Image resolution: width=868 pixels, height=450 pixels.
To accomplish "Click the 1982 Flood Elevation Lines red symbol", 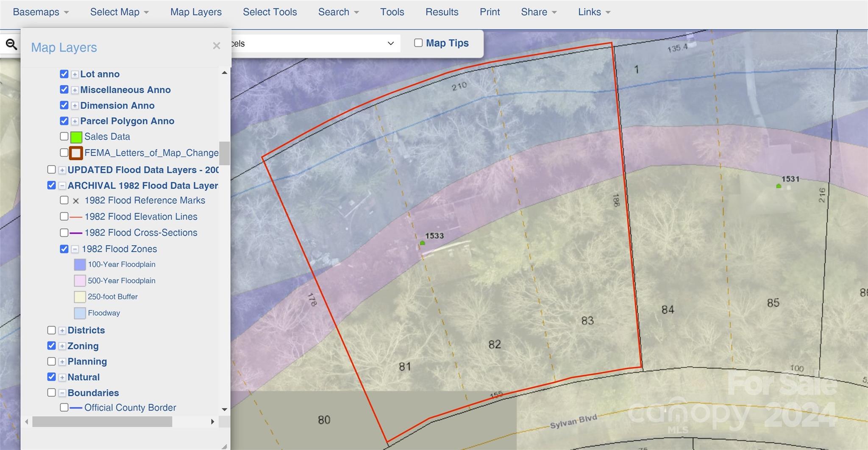I will click(76, 217).
